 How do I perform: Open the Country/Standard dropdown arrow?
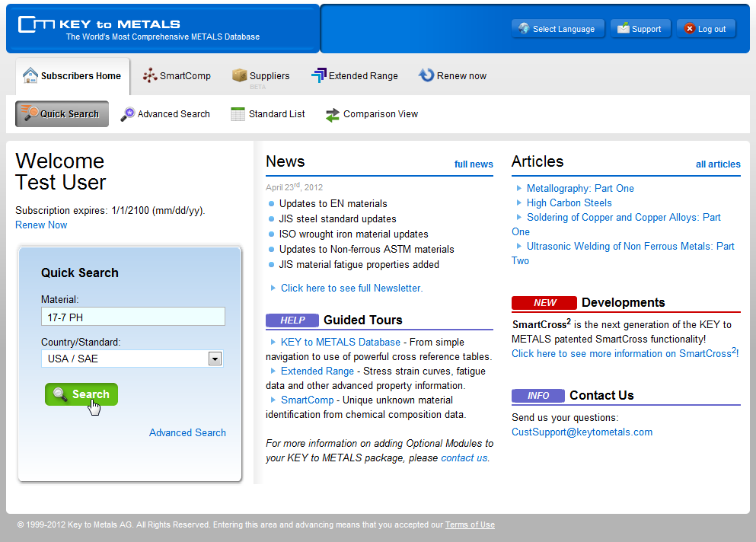point(215,359)
